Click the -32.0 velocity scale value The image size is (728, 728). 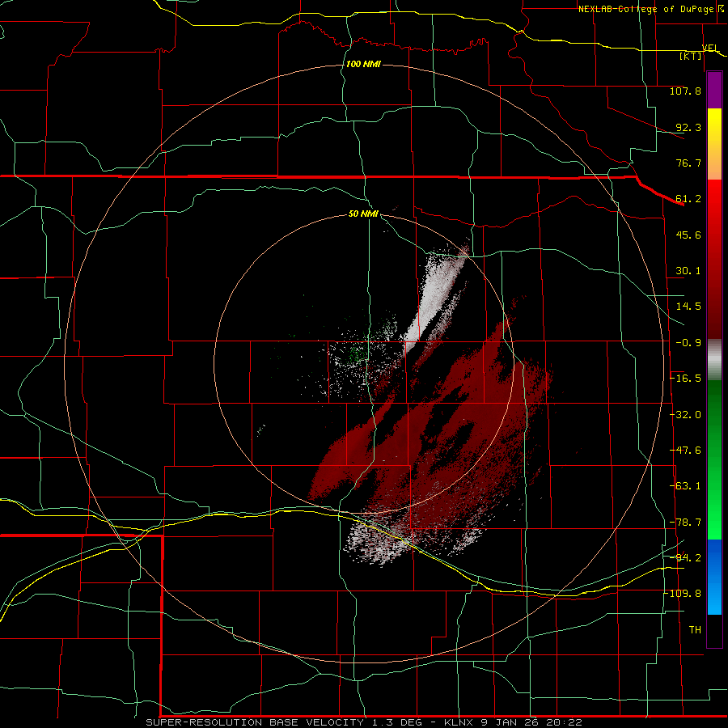[685, 415]
